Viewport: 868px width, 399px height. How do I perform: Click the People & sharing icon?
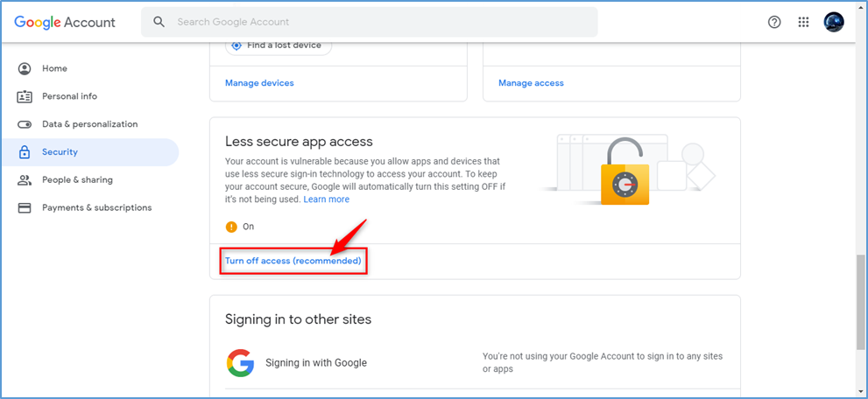click(x=25, y=180)
